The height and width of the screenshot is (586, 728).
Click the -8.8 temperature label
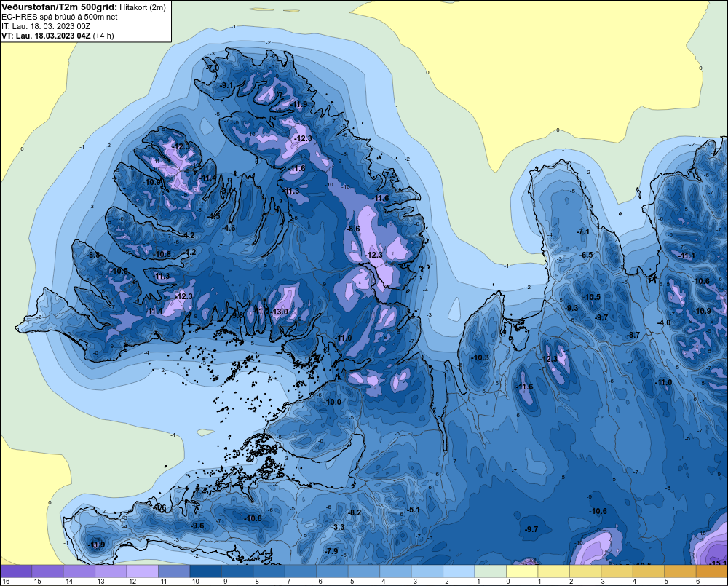(x=93, y=255)
